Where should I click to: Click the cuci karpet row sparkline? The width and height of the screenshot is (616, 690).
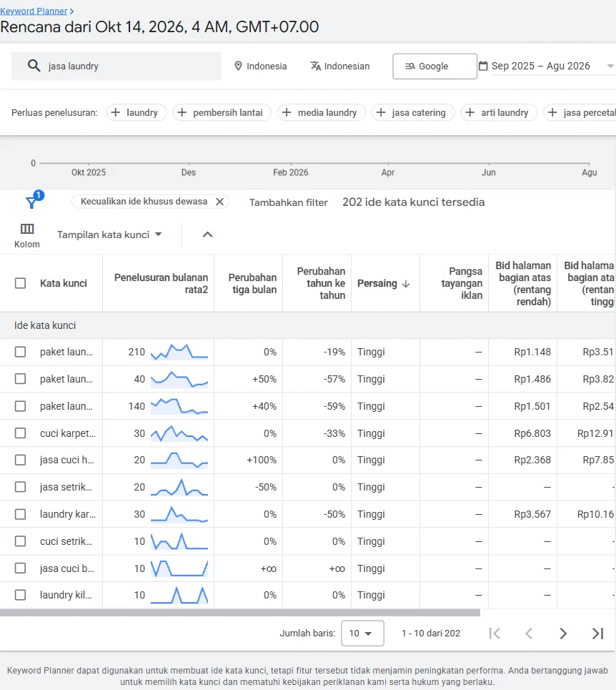(179, 433)
